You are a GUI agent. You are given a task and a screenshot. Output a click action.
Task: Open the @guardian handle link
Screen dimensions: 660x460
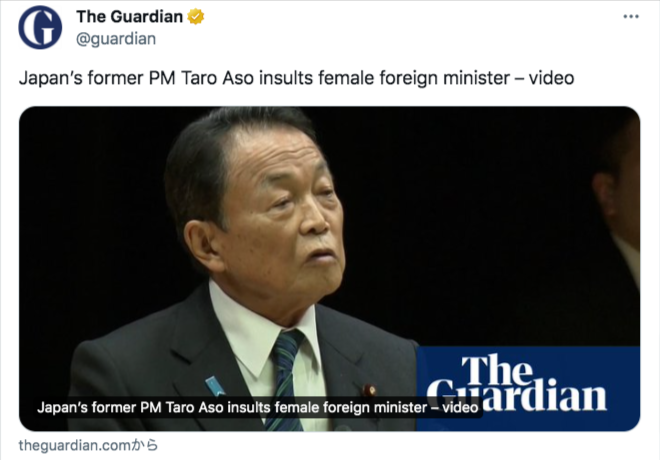[116, 39]
